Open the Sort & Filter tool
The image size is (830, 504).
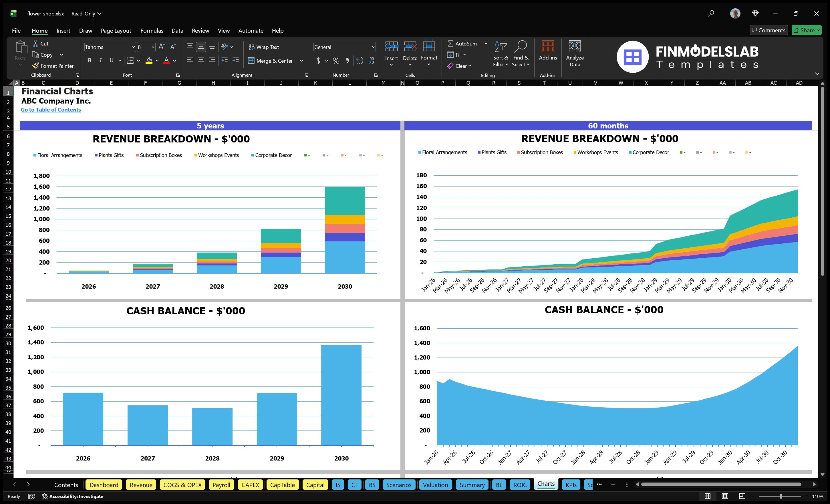[501, 54]
